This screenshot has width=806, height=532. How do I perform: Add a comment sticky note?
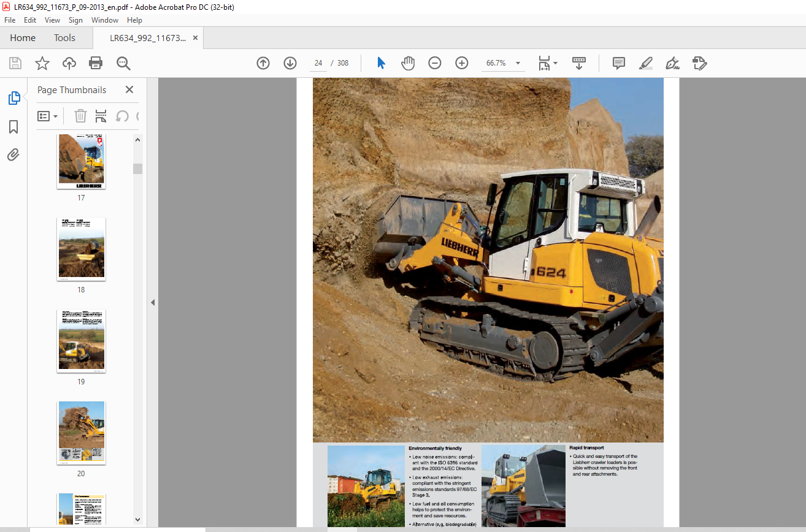619,63
